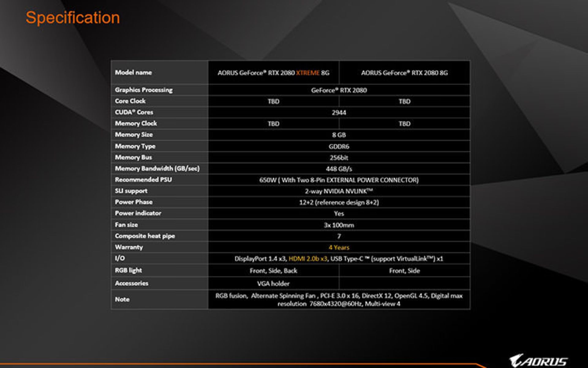Click standard model Memory Clock TBD value
The image size is (588, 368).
pyautogui.click(x=404, y=124)
